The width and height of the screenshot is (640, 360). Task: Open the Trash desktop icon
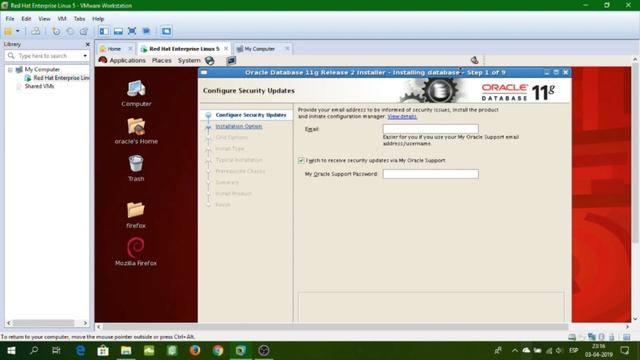136,169
